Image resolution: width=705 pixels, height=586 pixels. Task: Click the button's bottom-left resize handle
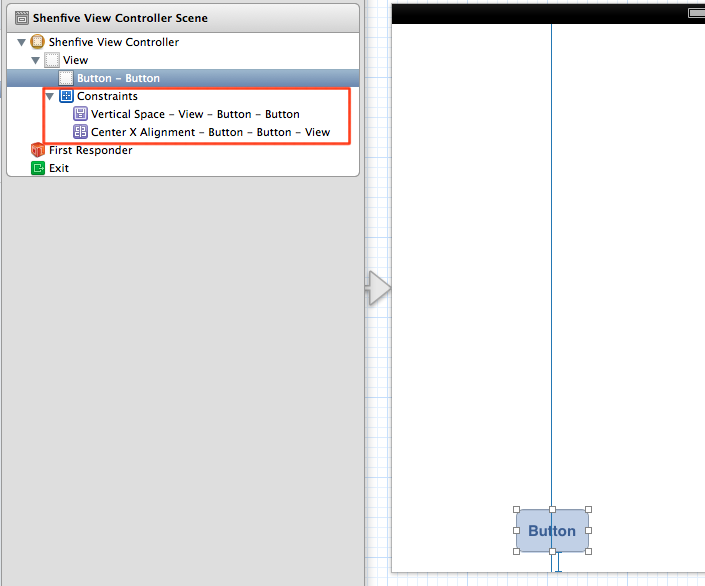pos(516,551)
